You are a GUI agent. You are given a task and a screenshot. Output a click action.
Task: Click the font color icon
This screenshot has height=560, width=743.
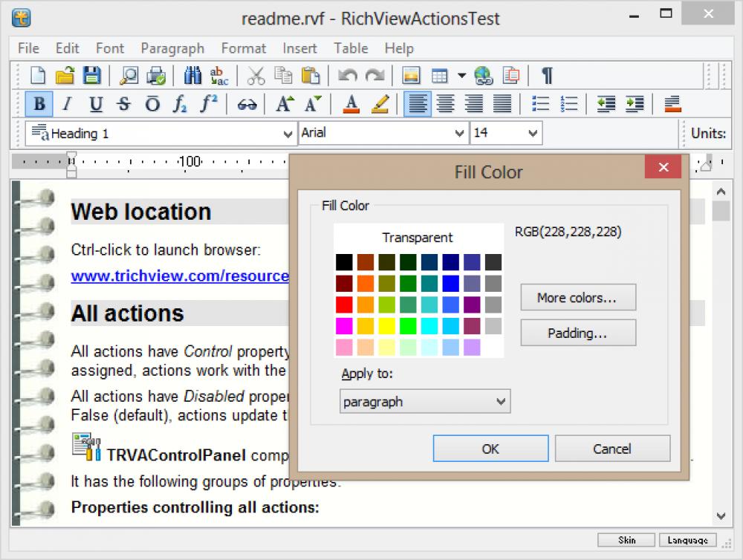[350, 104]
